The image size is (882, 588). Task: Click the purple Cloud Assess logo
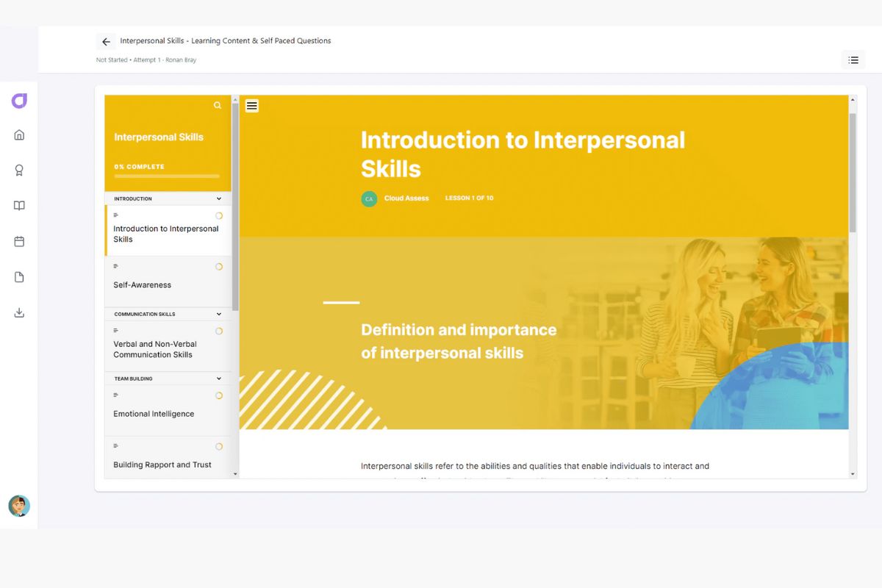click(x=19, y=101)
